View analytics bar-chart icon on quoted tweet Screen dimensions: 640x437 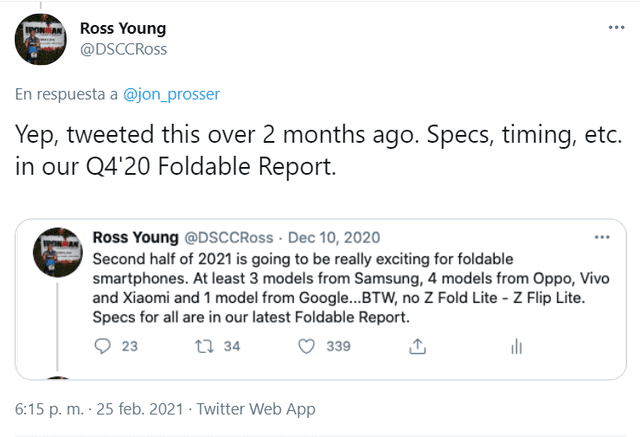pyautogui.click(x=516, y=346)
